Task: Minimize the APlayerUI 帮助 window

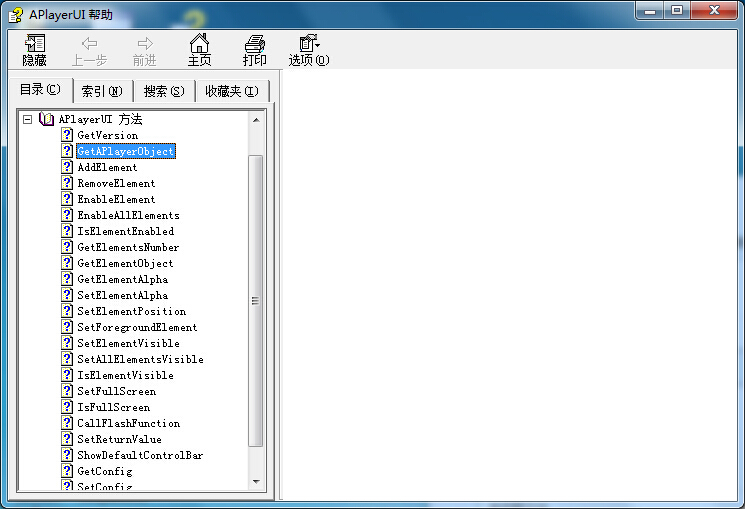Action: (650, 10)
